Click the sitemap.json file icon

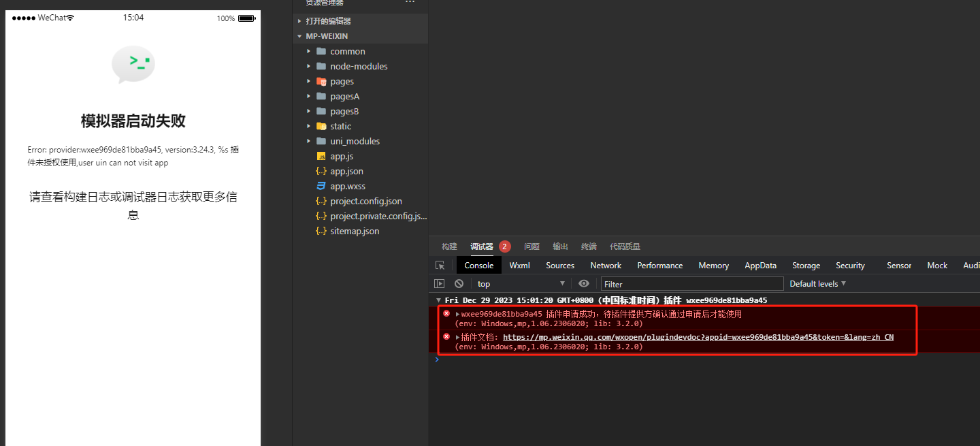(x=321, y=231)
